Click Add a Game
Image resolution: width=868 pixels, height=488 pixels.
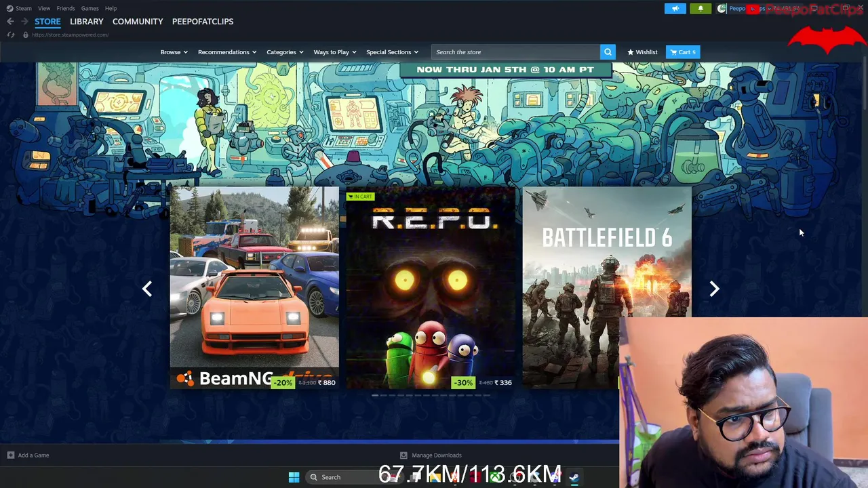[x=33, y=455]
